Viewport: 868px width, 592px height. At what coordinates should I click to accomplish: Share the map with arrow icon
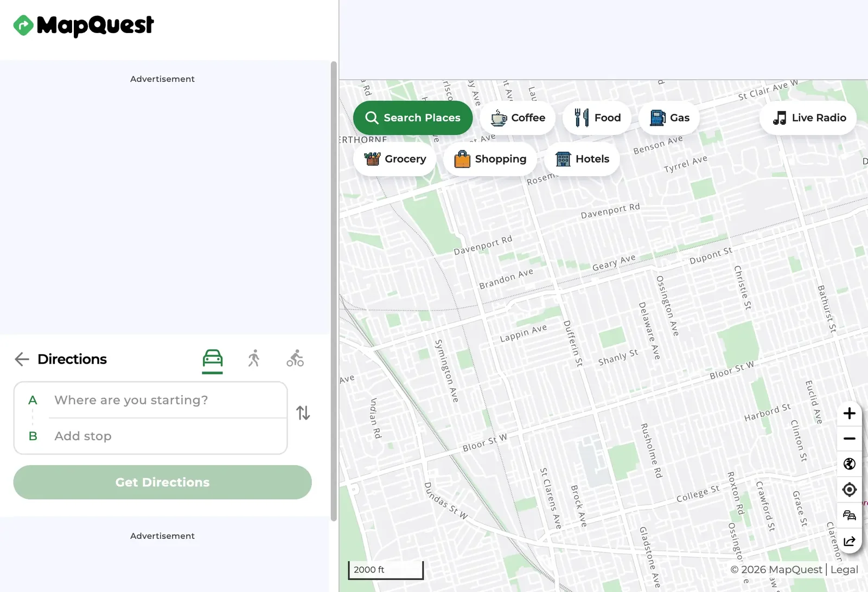[850, 541]
